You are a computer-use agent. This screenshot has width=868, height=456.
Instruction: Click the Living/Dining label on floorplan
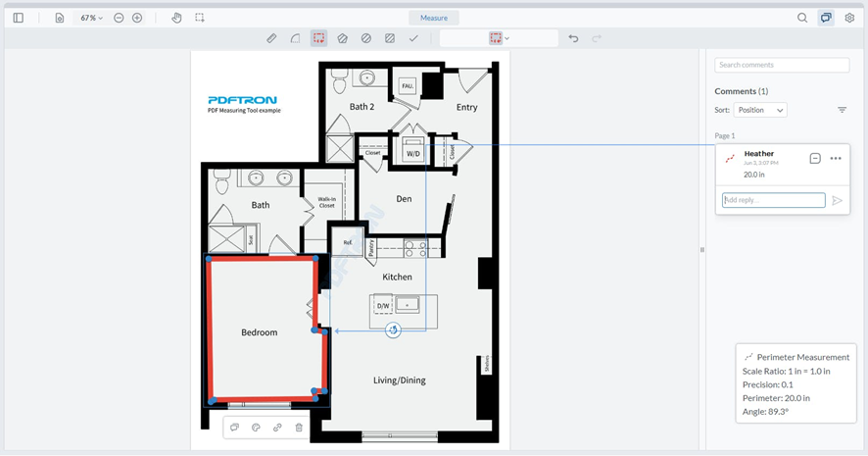[x=399, y=380]
